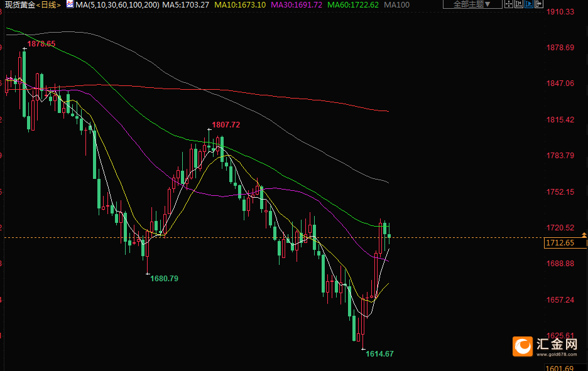The image size is (588, 371).
Task: Click the 1752.15 axis price label
Action: point(560,192)
